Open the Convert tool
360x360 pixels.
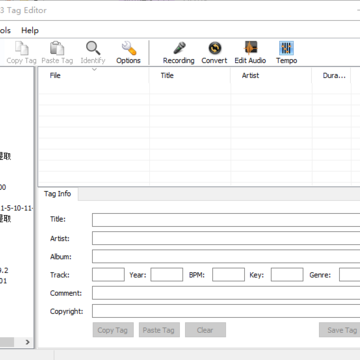click(x=214, y=53)
